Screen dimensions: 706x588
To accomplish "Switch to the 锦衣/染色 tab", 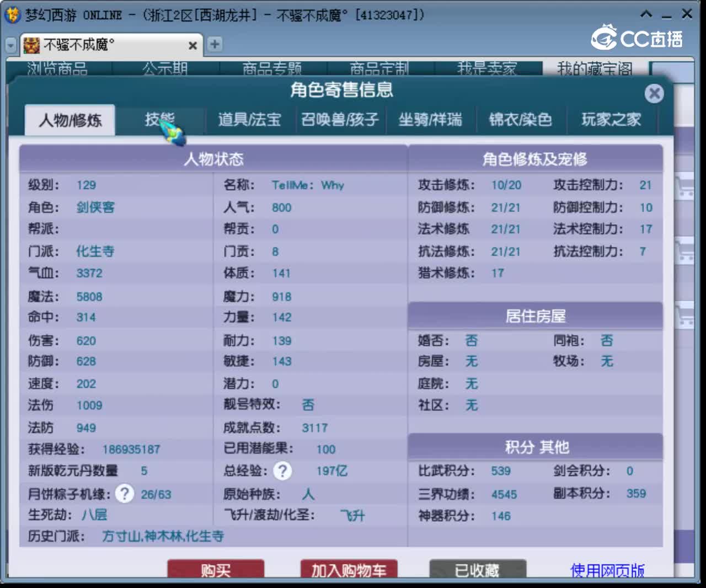I will click(x=520, y=120).
